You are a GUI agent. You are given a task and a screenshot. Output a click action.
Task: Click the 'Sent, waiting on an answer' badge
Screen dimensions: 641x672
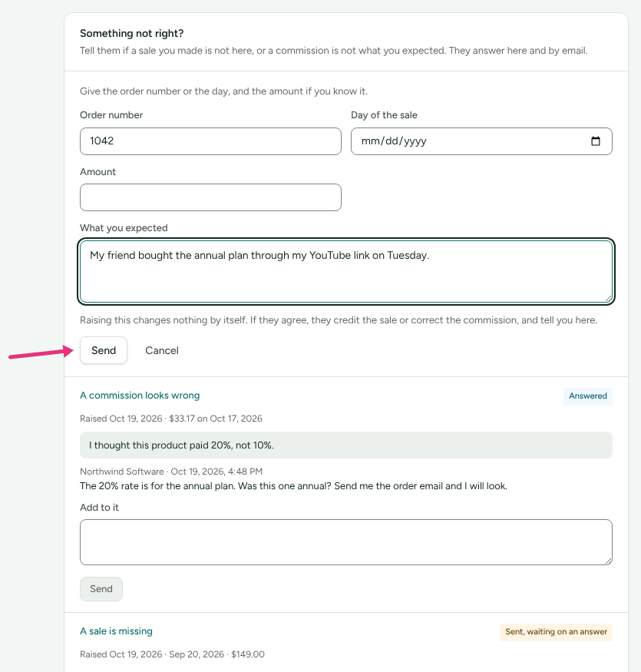tap(556, 632)
